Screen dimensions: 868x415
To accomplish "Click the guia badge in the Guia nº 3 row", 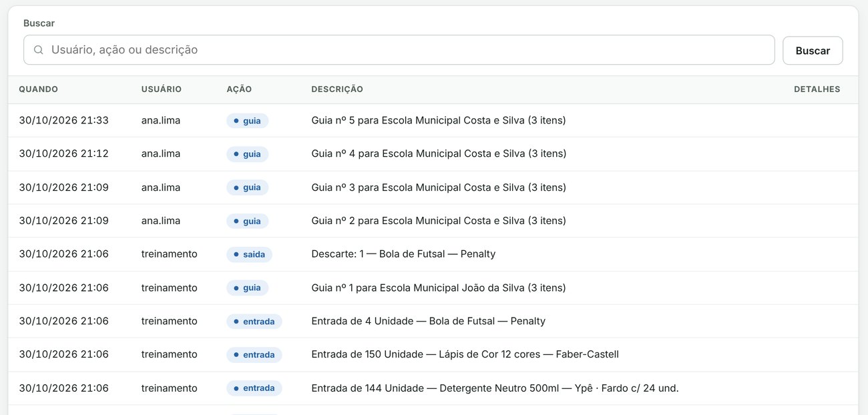I will (x=248, y=187).
